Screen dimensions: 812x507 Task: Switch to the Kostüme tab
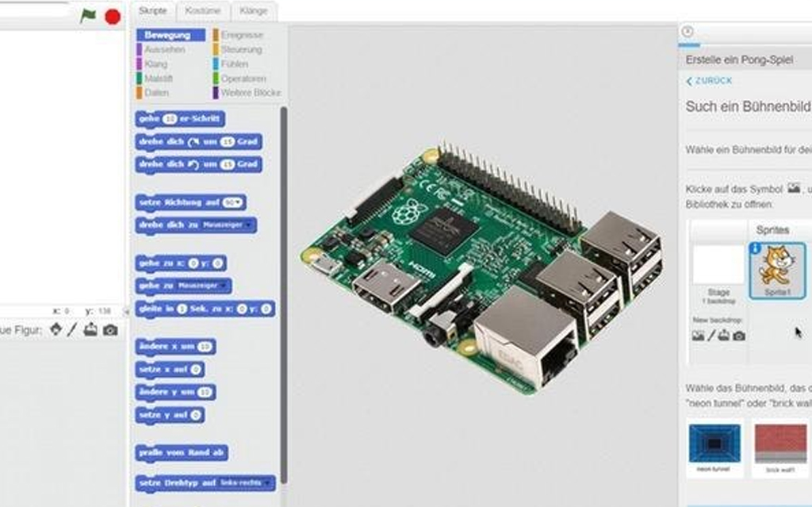pyautogui.click(x=202, y=11)
